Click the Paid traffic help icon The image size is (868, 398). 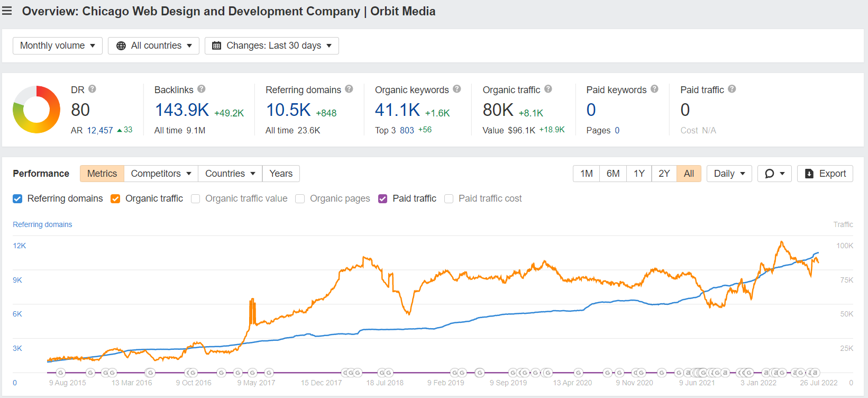[732, 89]
